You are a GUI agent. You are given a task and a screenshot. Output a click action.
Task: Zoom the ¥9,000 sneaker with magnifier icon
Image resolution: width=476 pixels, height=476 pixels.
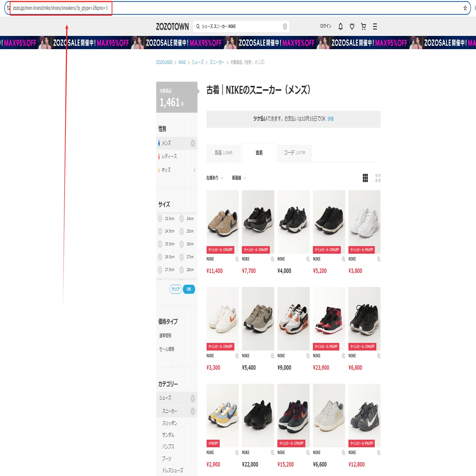click(308, 356)
